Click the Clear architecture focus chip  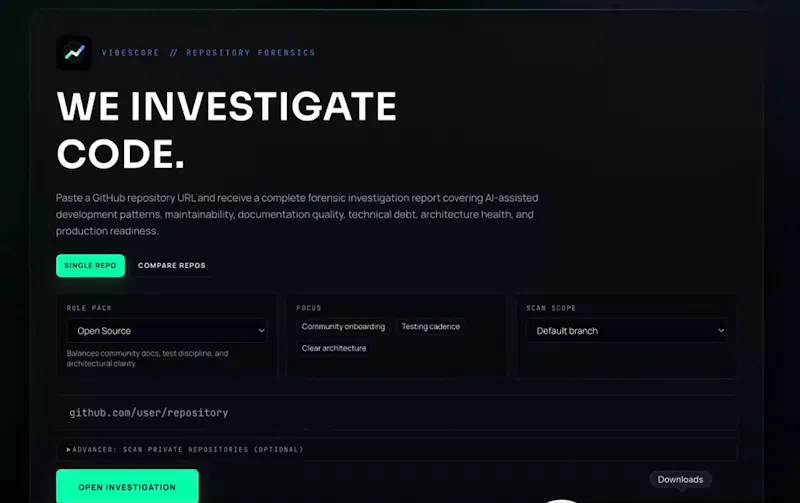pyautogui.click(x=334, y=348)
